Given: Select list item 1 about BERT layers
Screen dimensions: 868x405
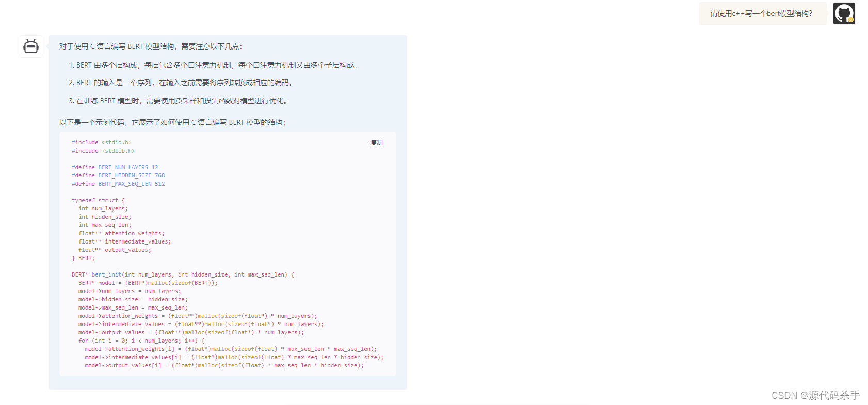Looking at the screenshot, I should [x=213, y=65].
